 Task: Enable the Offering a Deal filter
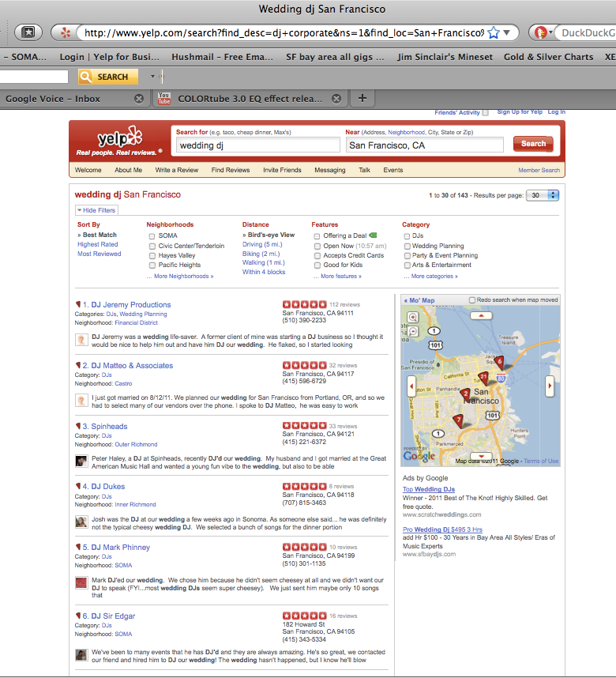coord(317,236)
